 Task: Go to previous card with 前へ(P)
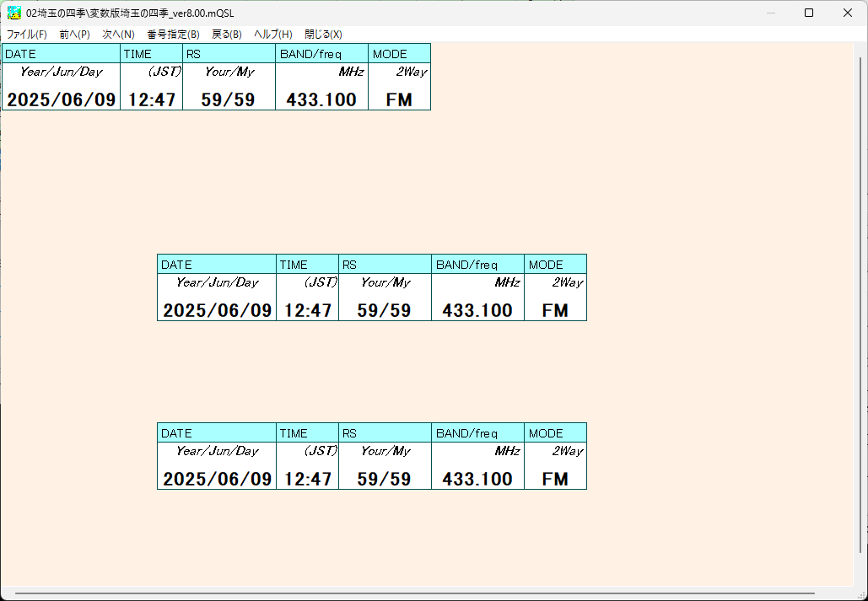74,35
